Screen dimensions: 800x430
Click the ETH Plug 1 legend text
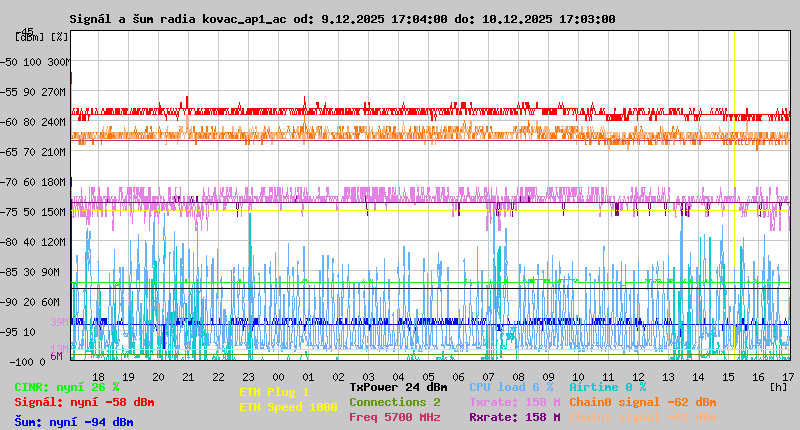click(274, 392)
